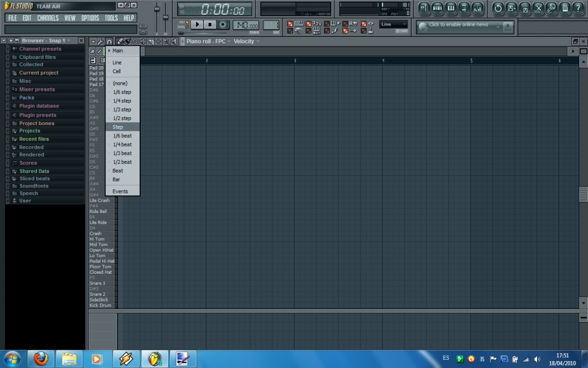588x368 pixels.
Task: Open the mixer window from toolbar
Action: point(477,8)
